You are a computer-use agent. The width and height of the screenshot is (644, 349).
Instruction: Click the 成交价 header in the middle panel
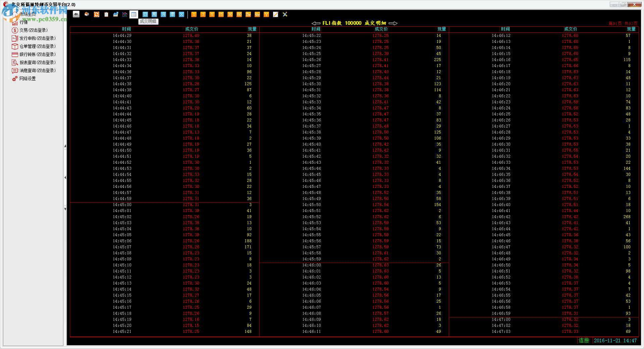point(381,29)
